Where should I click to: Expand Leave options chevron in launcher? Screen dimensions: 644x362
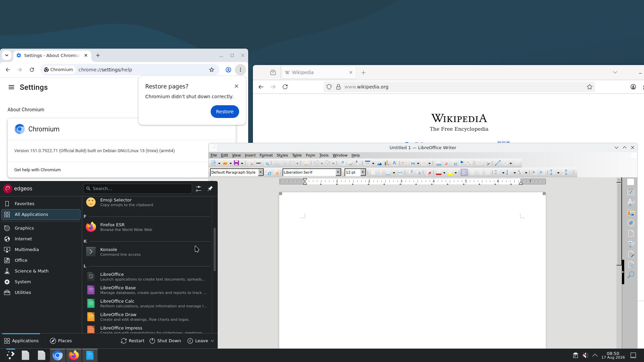pos(212,341)
